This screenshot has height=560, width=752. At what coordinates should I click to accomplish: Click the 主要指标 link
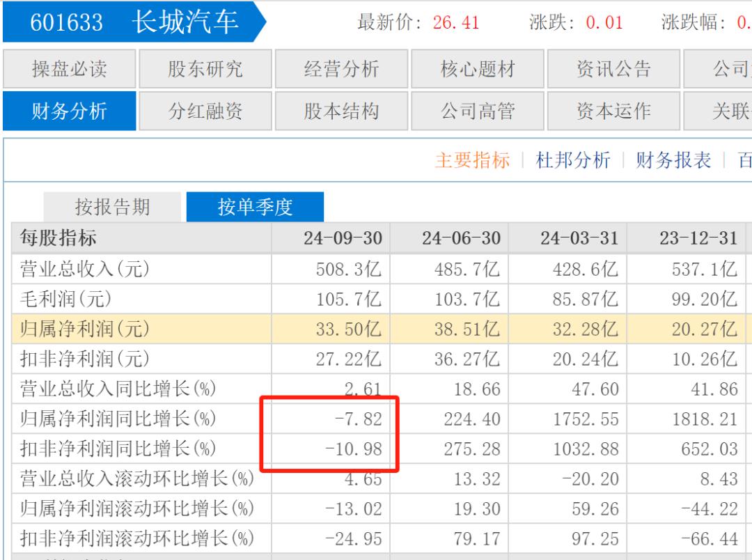pyautogui.click(x=472, y=160)
